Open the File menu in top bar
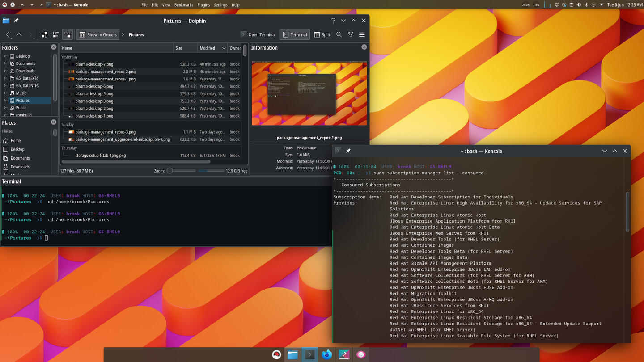 click(144, 5)
